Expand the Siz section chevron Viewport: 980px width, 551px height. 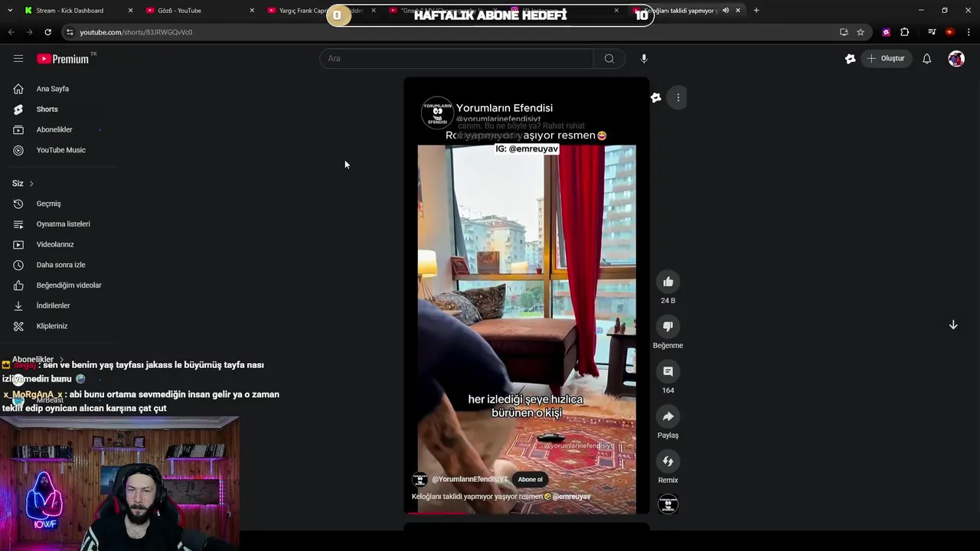(31, 184)
